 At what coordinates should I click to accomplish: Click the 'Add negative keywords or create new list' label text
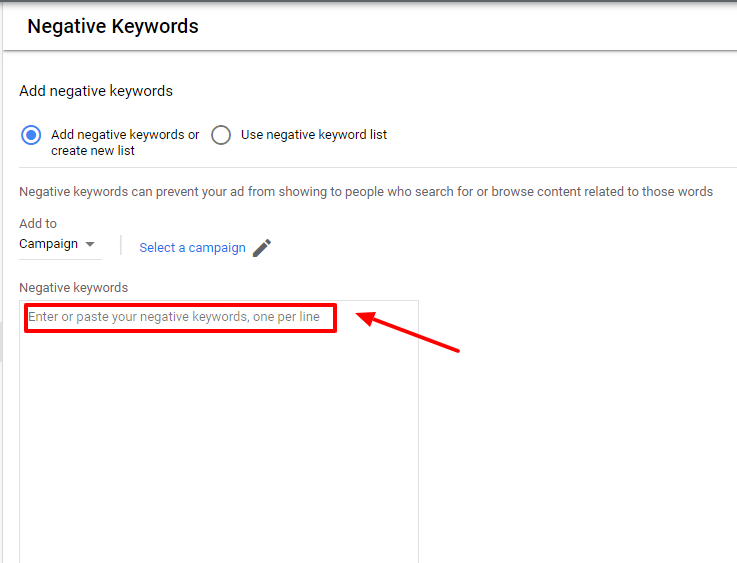point(125,142)
